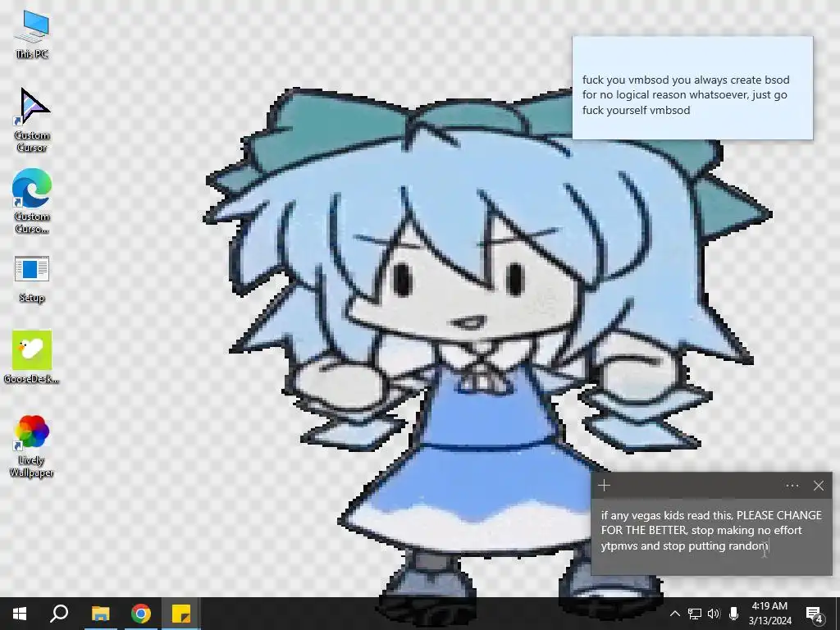Open the This PC desktop icon
This screenshot has height=630, width=840.
point(32,34)
